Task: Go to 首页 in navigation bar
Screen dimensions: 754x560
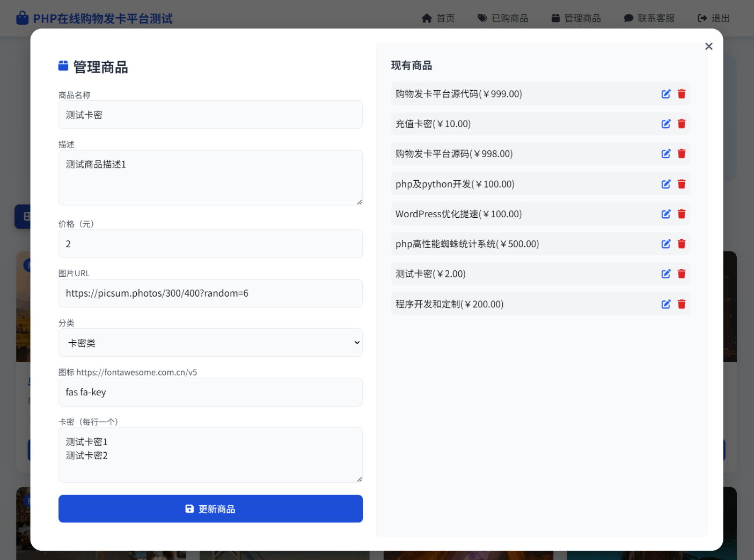Action: point(438,18)
